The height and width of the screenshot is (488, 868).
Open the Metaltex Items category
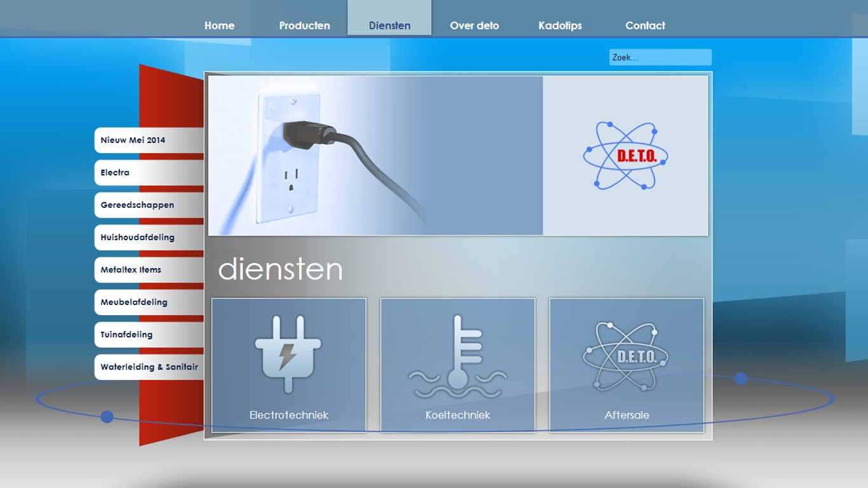(149, 269)
